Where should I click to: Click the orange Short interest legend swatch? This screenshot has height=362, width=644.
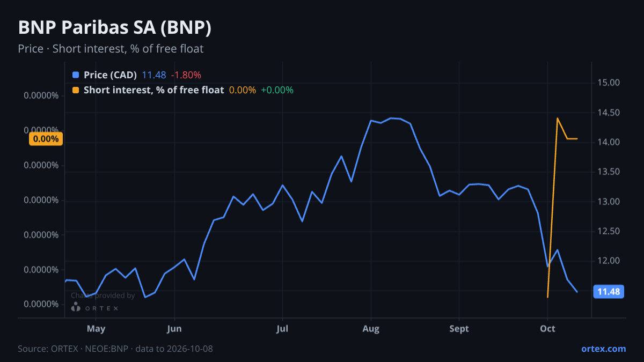click(75, 90)
